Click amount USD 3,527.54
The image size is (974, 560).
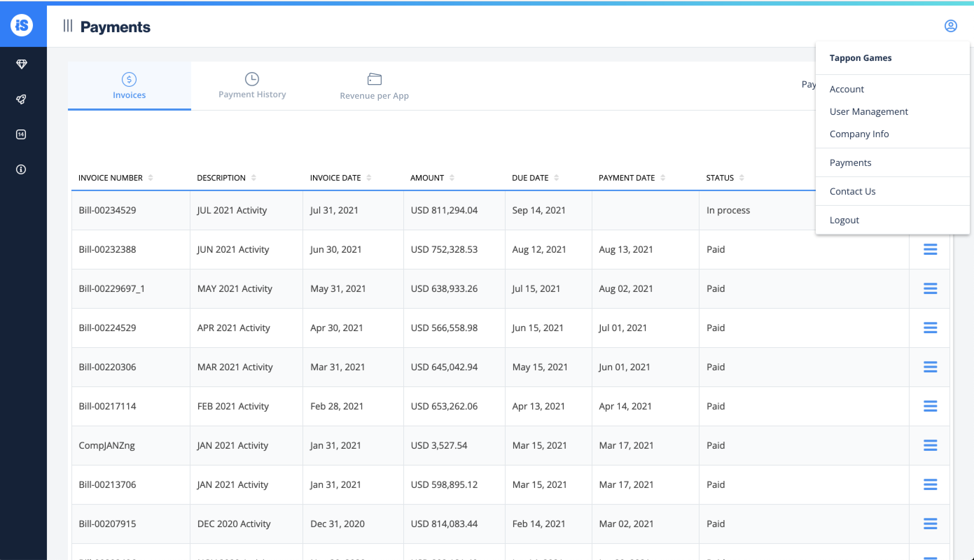pyautogui.click(x=439, y=446)
